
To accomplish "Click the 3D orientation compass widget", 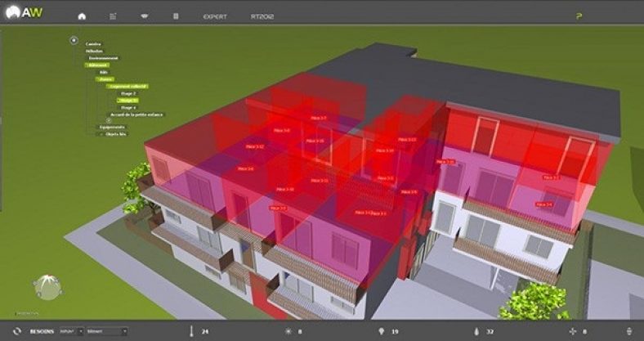I will (47, 287).
